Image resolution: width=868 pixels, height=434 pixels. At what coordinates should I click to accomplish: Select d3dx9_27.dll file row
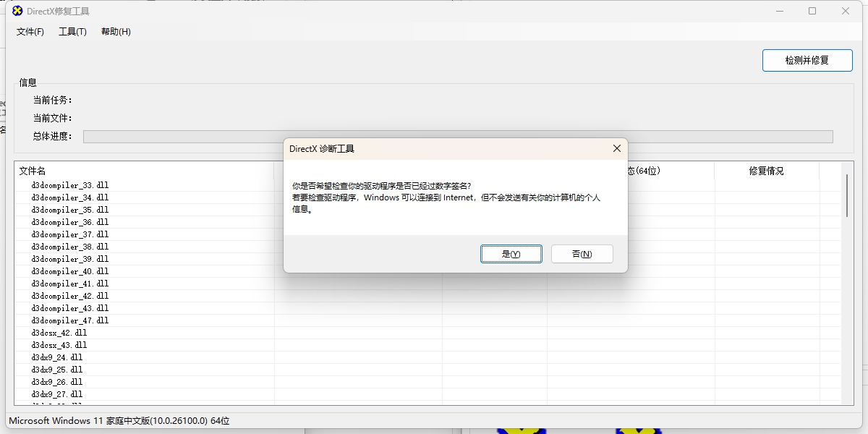tap(56, 394)
